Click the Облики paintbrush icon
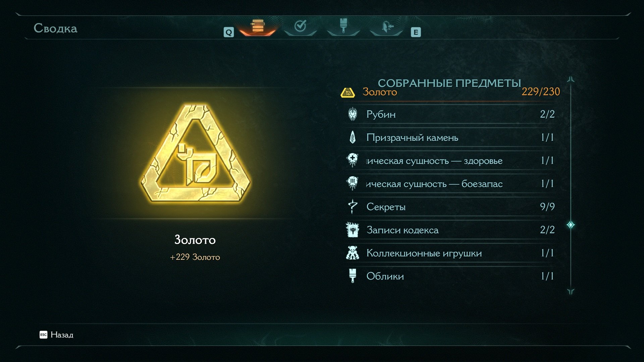Viewport: 644px width, 362px height. (353, 276)
